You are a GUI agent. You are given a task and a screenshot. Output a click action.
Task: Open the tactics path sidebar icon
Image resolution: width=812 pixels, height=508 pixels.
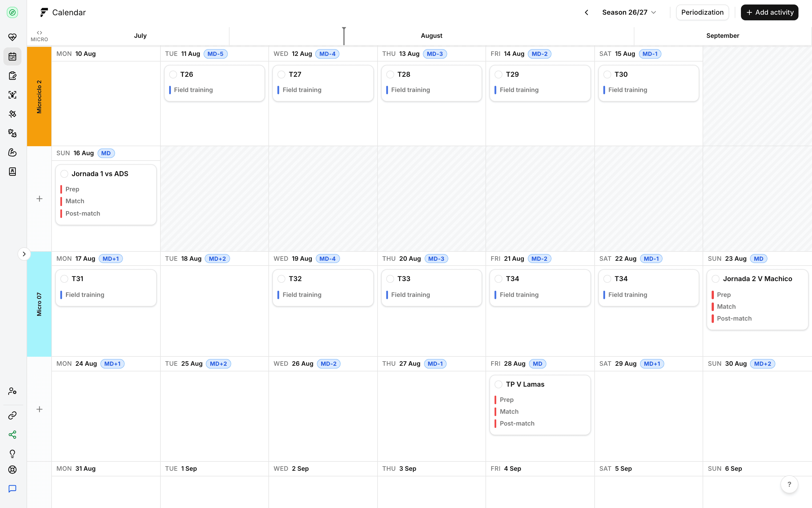(x=12, y=133)
